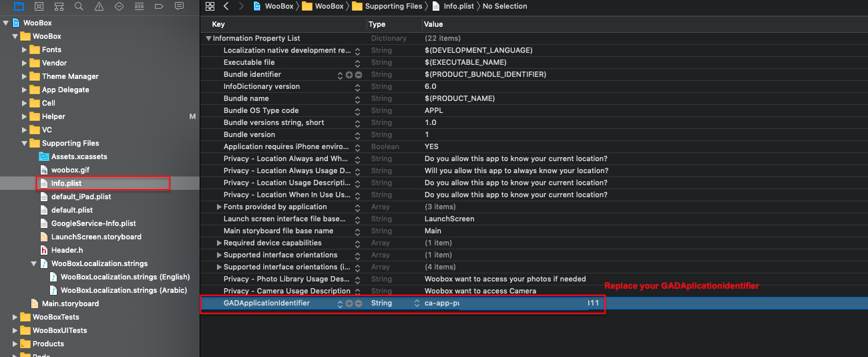Collapse the Supporting Files folder
Image resolution: width=868 pixels, height=357 pixels.
click(25, 143)
